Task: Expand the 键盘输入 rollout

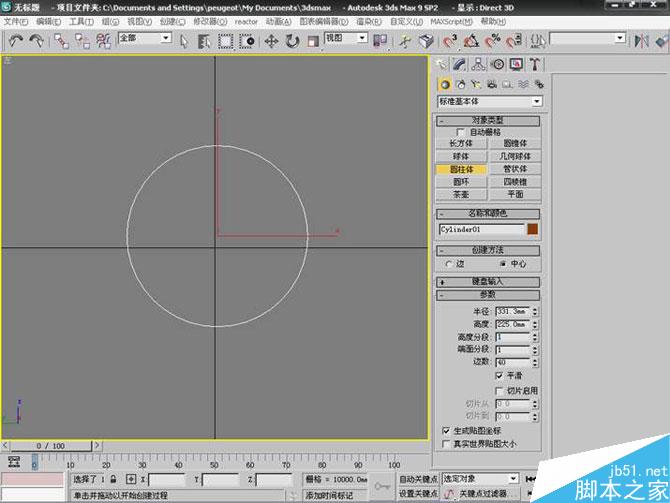Action: click(488, 282)
